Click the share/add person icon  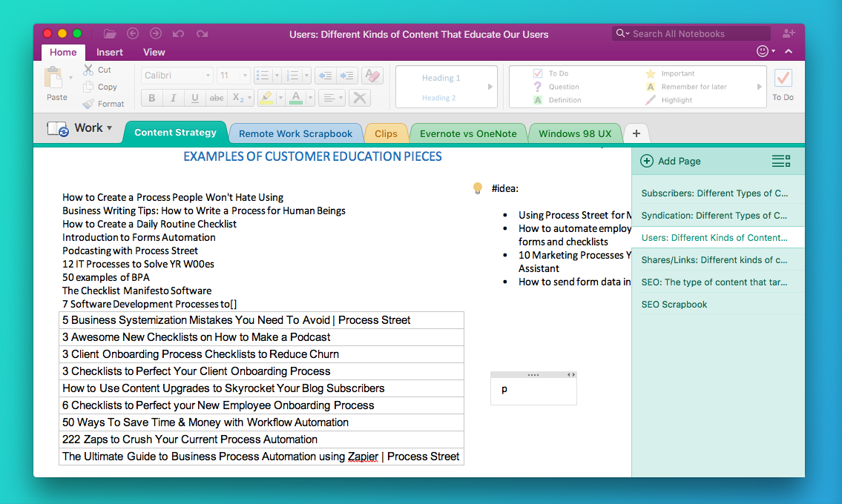(788, 33)
